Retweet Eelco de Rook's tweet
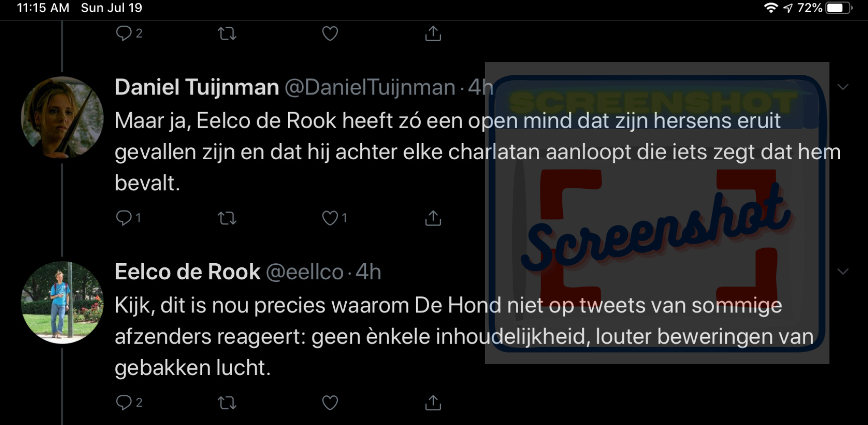868x425 pixels. (227, 402)
